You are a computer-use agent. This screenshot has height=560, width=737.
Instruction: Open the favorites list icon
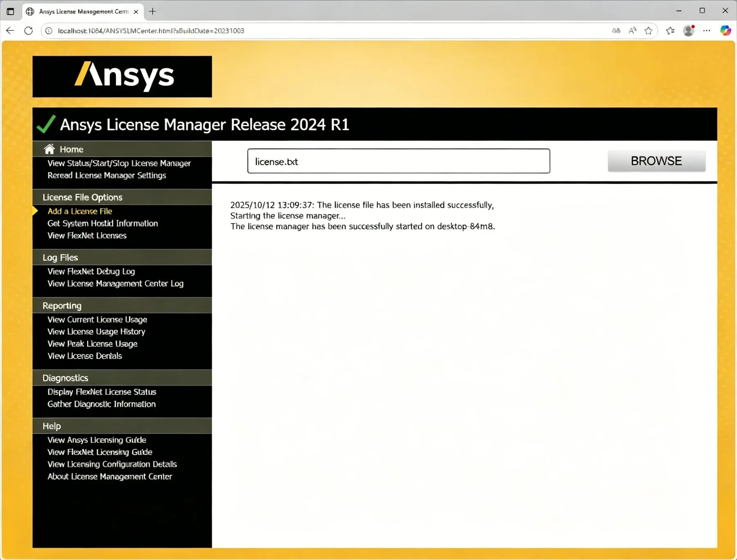tap(670, 31)
